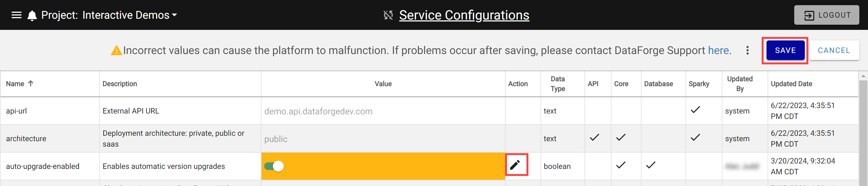Click the pencil edit icon for auto-upgrade-enabled
This screenshot has width=868, height=186.
[515, 165]
